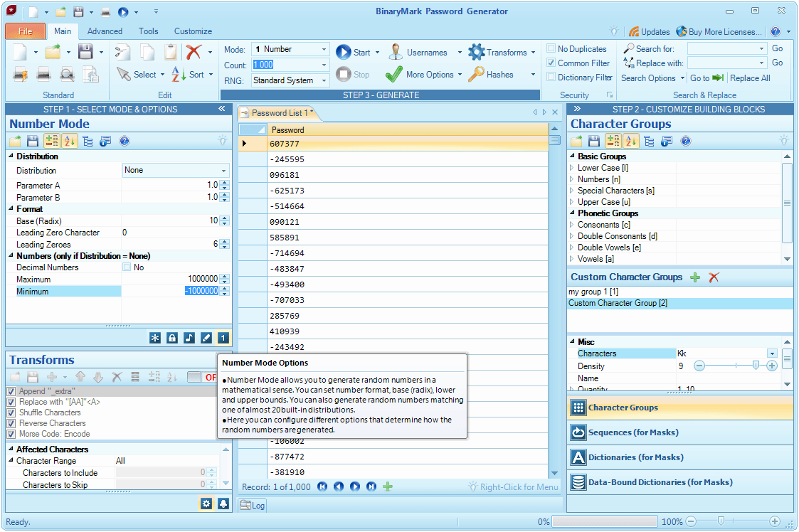Open the File menu

(x=25, y=31)
